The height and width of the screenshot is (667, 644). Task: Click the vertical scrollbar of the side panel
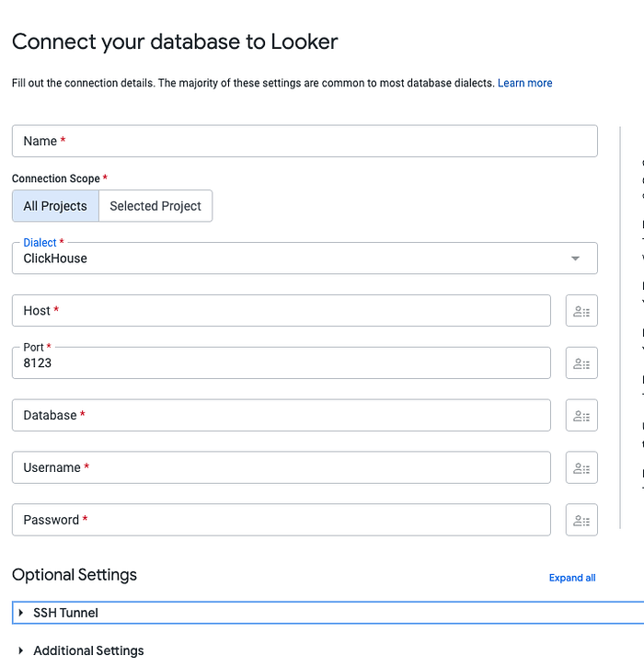coord(620,328)
